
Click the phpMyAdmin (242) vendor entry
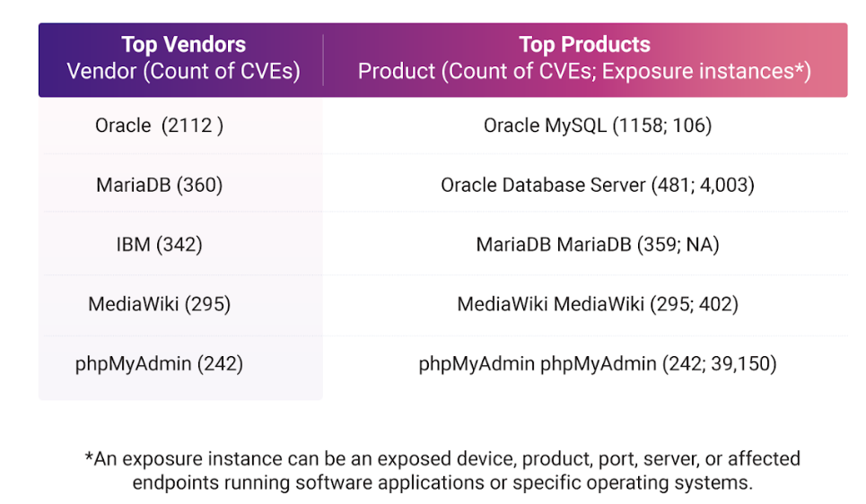point(159,363)
